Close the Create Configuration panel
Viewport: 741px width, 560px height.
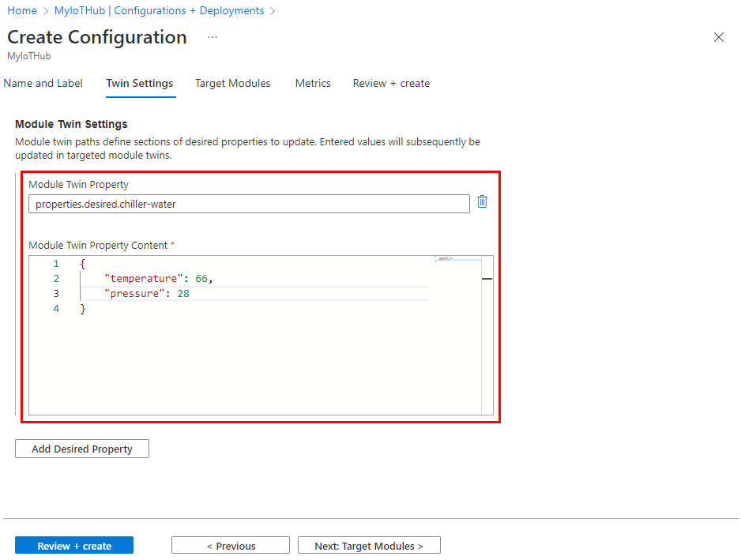(x=718, y=37)
